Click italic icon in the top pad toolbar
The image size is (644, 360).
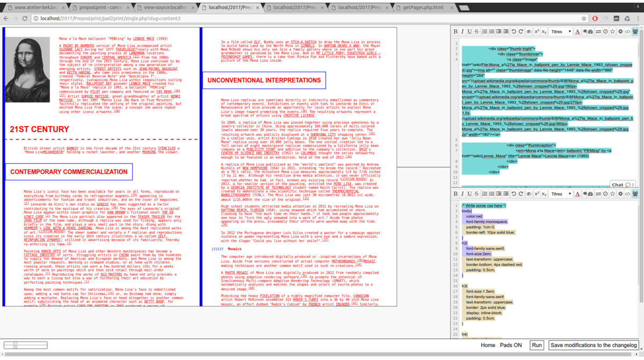click(463, 32)
